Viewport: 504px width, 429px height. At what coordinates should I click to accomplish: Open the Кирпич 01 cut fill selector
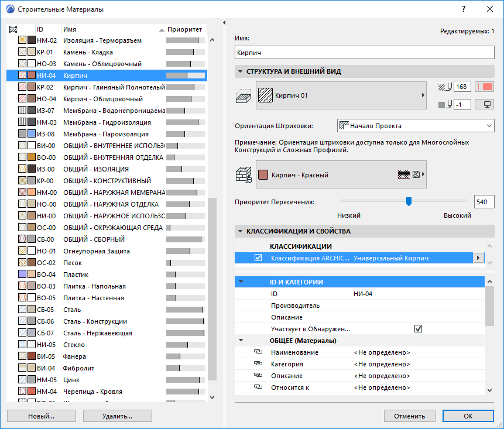341,95
